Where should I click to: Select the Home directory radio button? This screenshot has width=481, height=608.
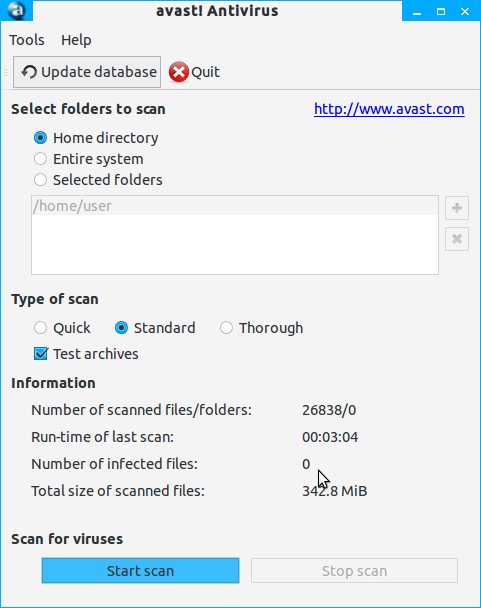40,138
